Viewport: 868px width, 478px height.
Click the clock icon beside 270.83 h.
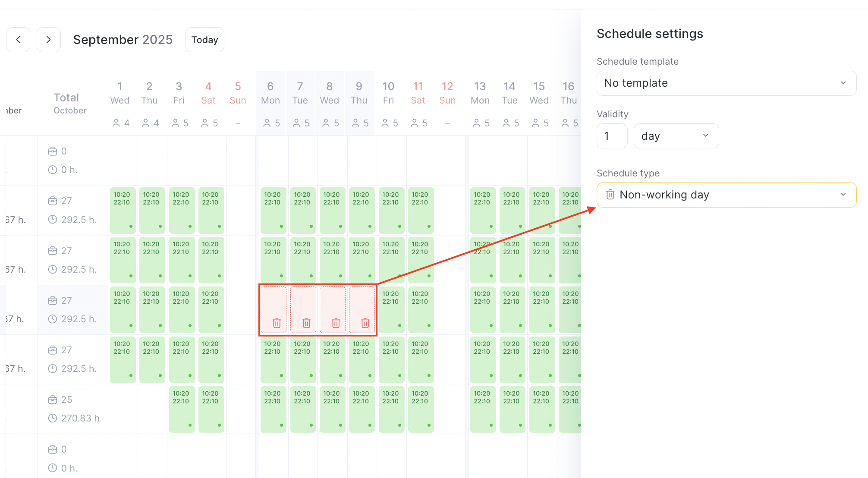pyautogui.click(x=53, y=418)
